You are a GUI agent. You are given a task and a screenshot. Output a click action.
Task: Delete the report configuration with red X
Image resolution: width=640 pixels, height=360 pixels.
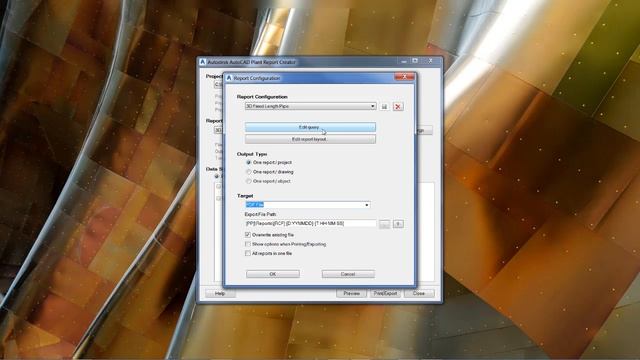(398, 107)
